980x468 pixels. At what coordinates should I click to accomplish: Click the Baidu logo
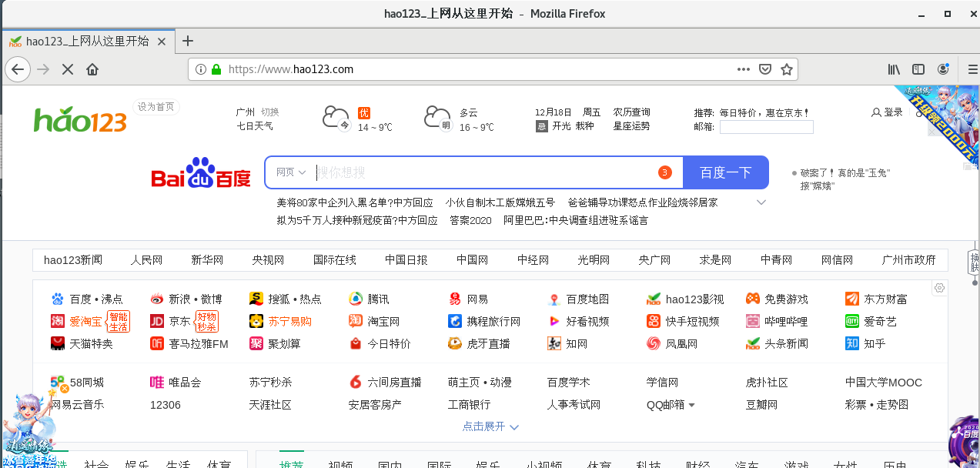[201, 174]
